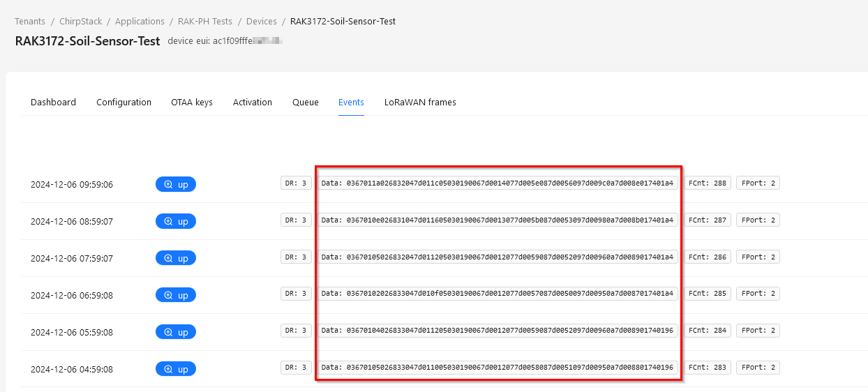Select timestamp 2024-12-06 06:59:08
Viewport: 868px width, 392px height.
coord(72,296)
